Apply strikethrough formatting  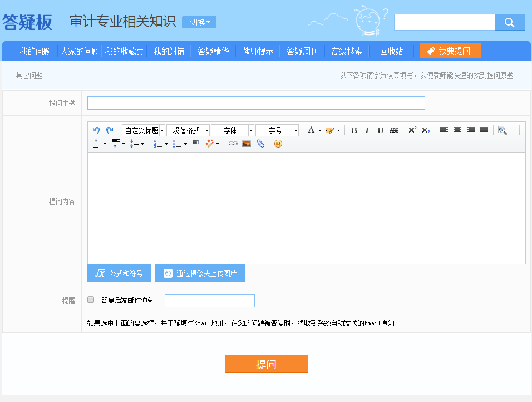(394, 130)
